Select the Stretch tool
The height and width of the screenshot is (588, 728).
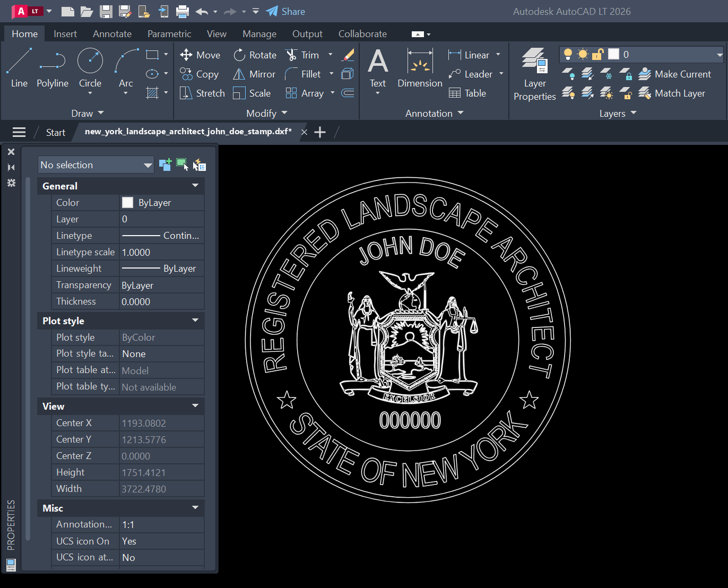click(x=202, y=93)
